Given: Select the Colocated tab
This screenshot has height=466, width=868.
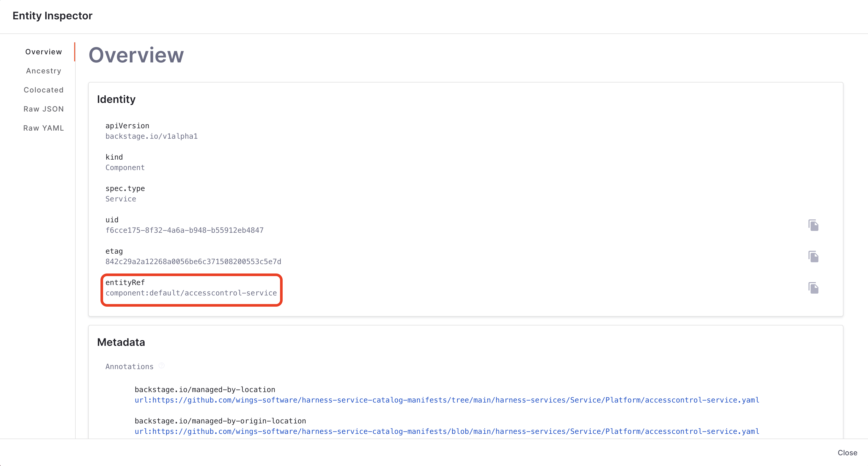Looking at the screenshot, I should 44,90.
